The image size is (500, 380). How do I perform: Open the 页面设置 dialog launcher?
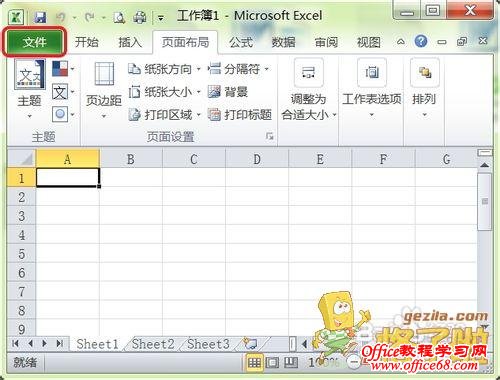pos(269,136)
